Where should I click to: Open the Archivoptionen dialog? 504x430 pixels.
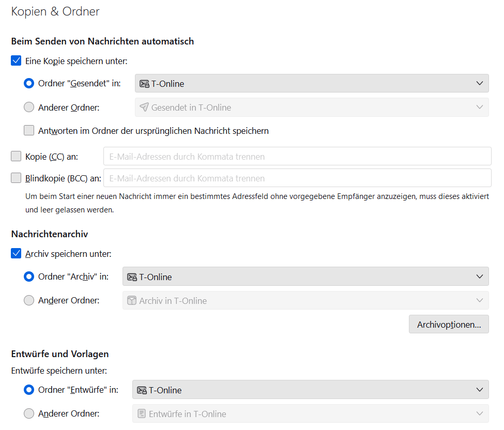(x=449, y=325)
